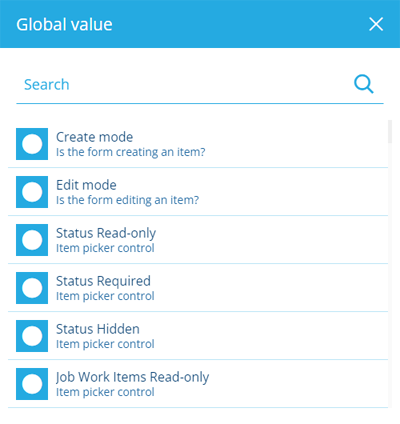Click the Job Work Items Read-only icon
This screenshot has width=400, height=424.
point(32,384)
